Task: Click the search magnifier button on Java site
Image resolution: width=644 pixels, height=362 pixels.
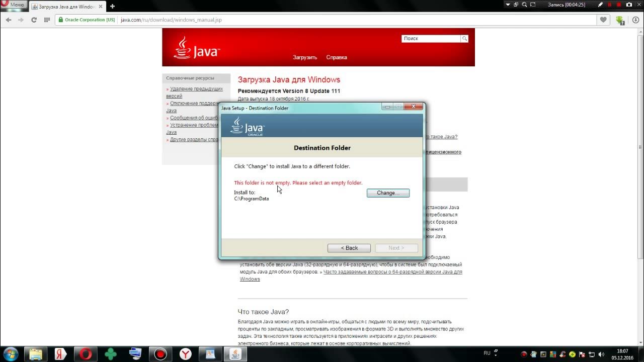Action: (464, 39)
